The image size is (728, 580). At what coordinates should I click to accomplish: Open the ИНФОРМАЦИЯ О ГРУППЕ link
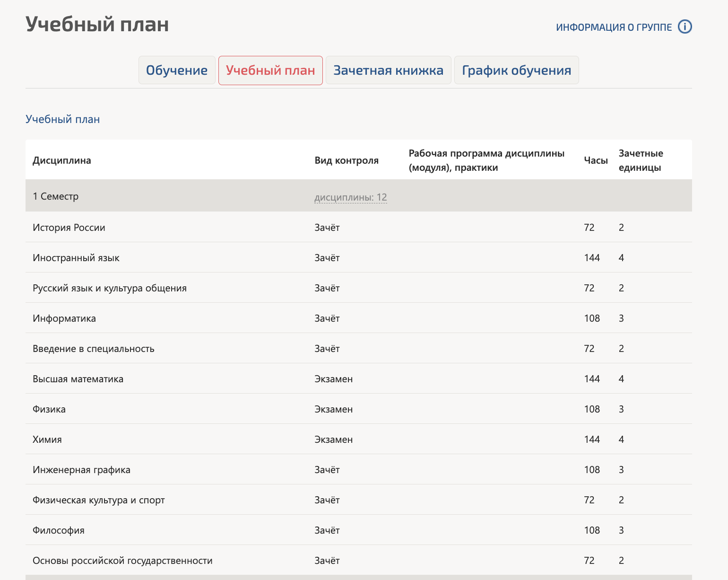tap(614, 27)
